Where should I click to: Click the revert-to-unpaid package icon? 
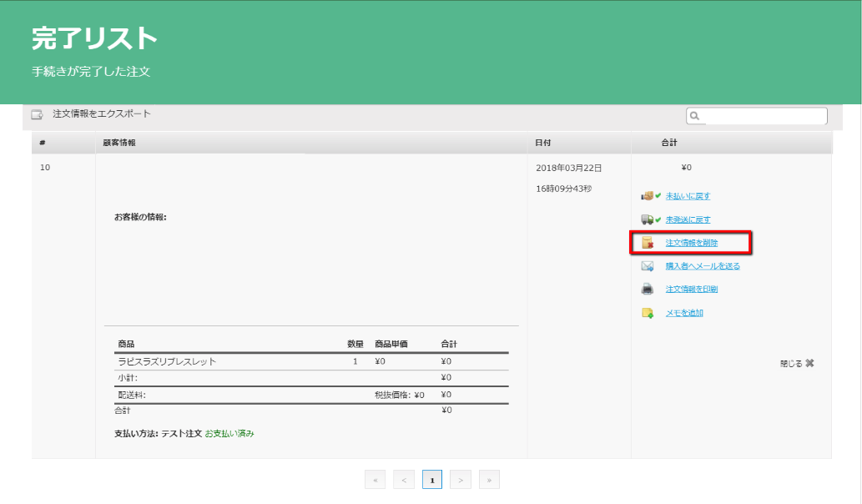(x=650, y=195)
